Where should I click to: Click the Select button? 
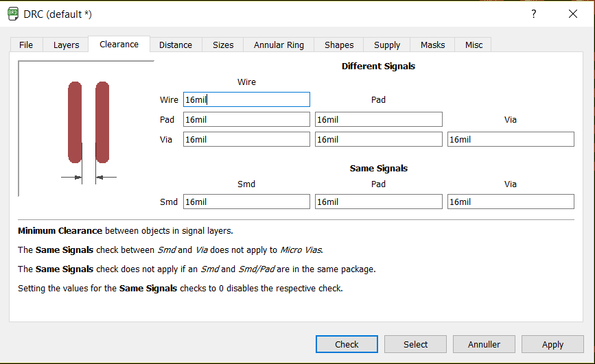click(415, 344)
